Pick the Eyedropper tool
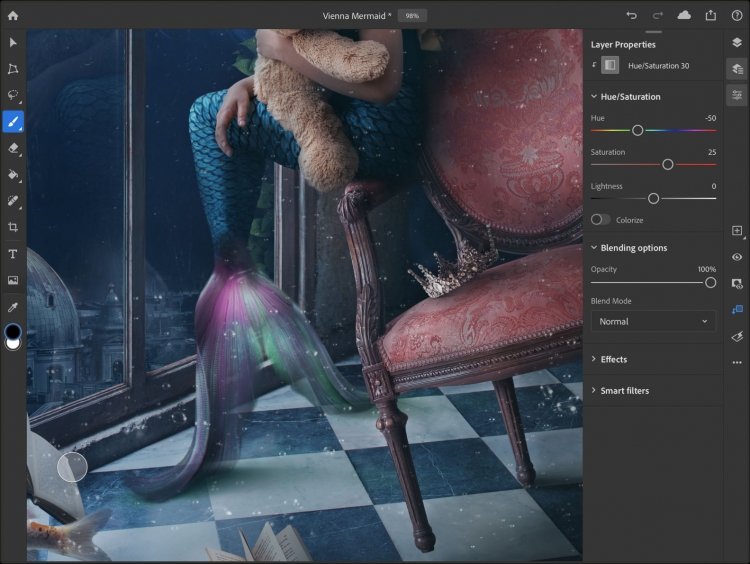 tap(13, 307)
